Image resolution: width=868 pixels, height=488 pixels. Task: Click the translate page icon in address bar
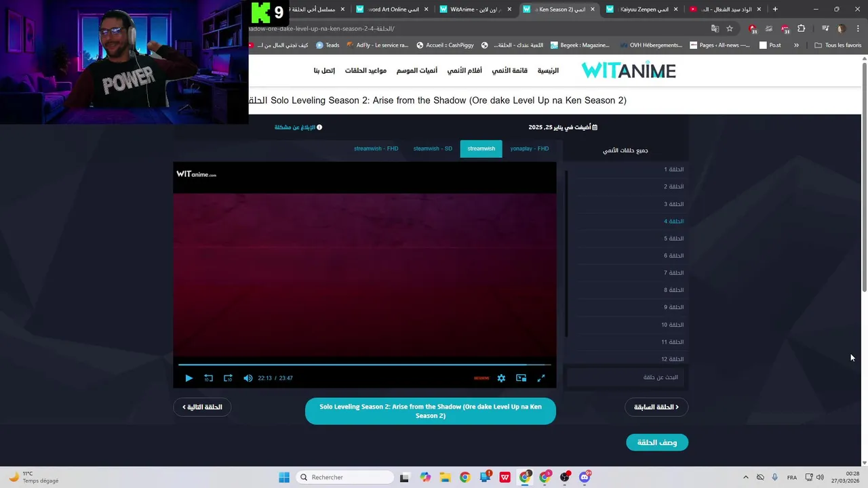coord(715,28)
